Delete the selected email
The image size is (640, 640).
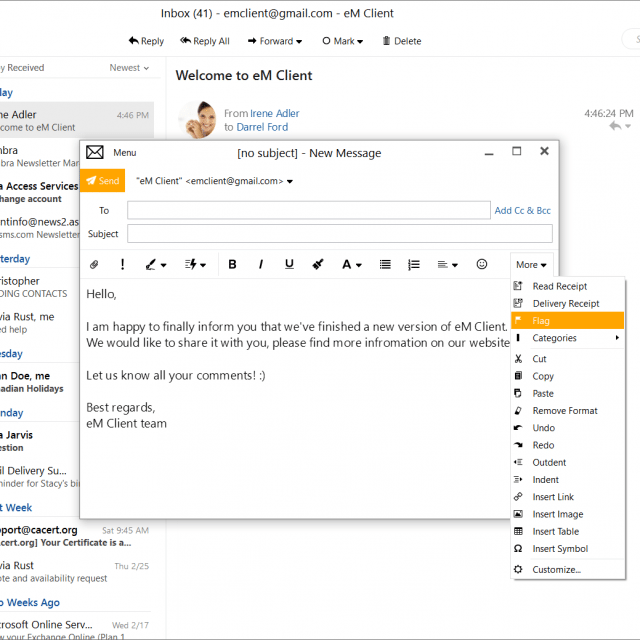pyautogui.click(x=402, y=41)
